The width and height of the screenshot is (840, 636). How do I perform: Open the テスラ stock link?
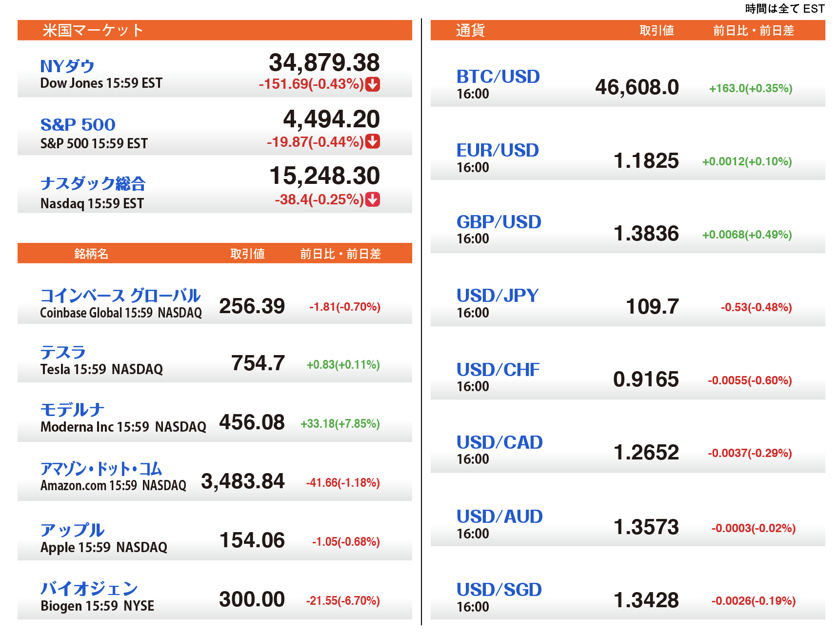click(63, 352)
